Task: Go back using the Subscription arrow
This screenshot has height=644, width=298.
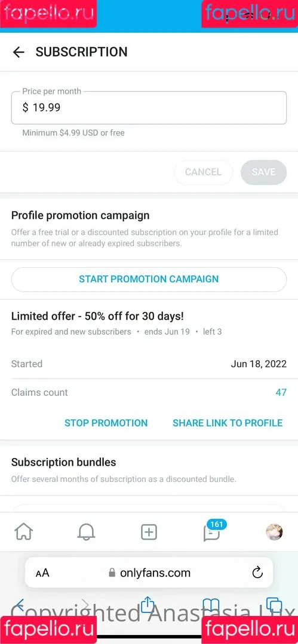Action: point(19,52)
